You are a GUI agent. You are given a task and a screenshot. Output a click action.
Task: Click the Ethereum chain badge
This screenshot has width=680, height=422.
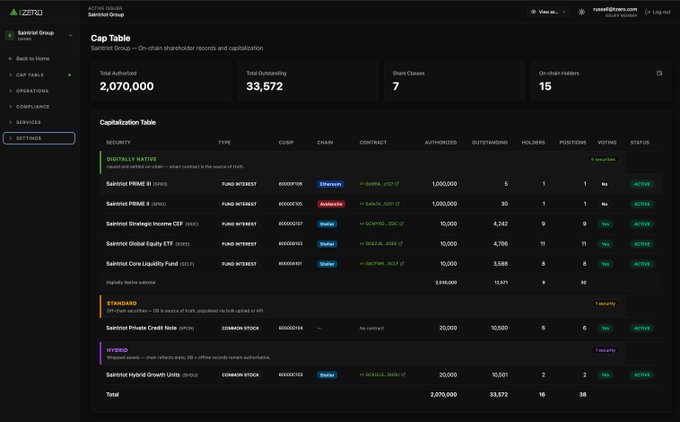click(x=330, y=184)
